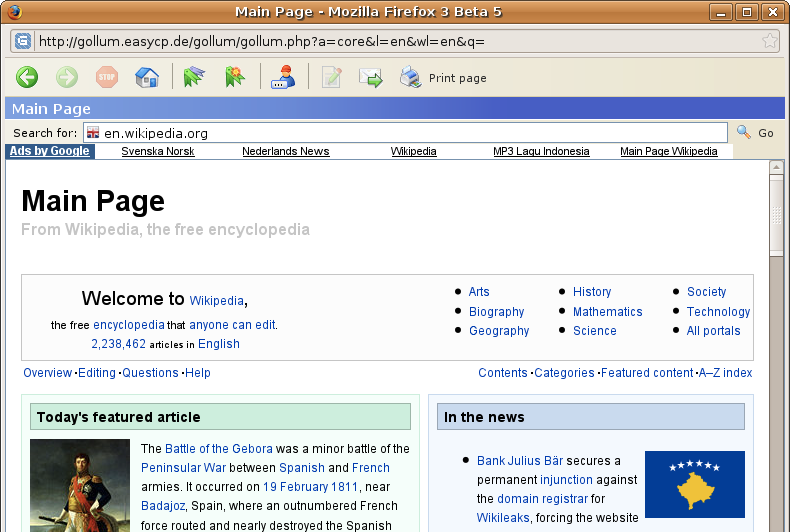790x532 pixels.
Task: Open the Science portal link
Action: click(x=595, y=331)
